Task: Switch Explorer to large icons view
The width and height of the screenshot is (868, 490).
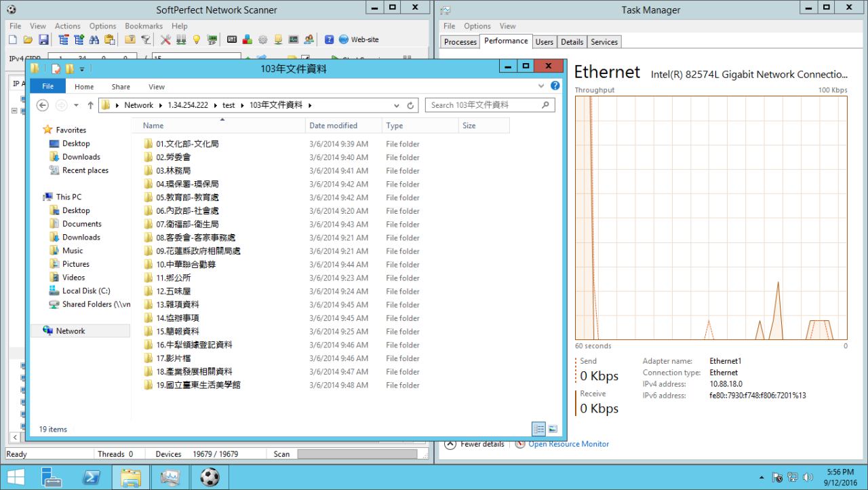Action: [x=553, y=429]
